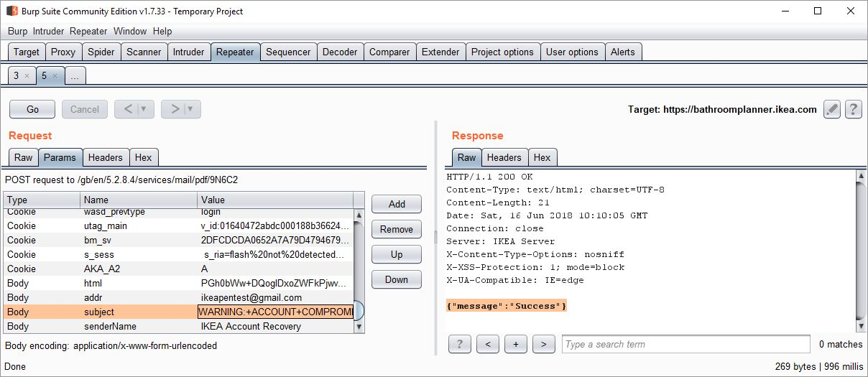Click the params table scroll down arrow

pyautogui.click(x=360, y=327)
